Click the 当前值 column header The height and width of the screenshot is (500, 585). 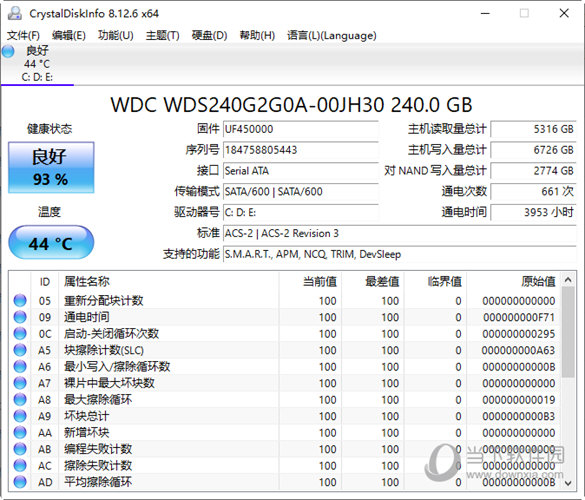coord(310,281)
